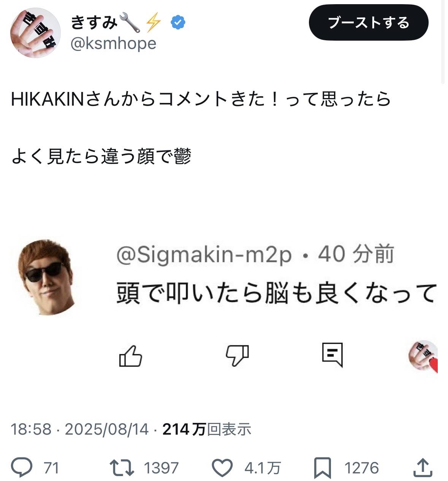Click the small avatar right of comment actions
Screen dimensions: 448x481
coord(423,356)
